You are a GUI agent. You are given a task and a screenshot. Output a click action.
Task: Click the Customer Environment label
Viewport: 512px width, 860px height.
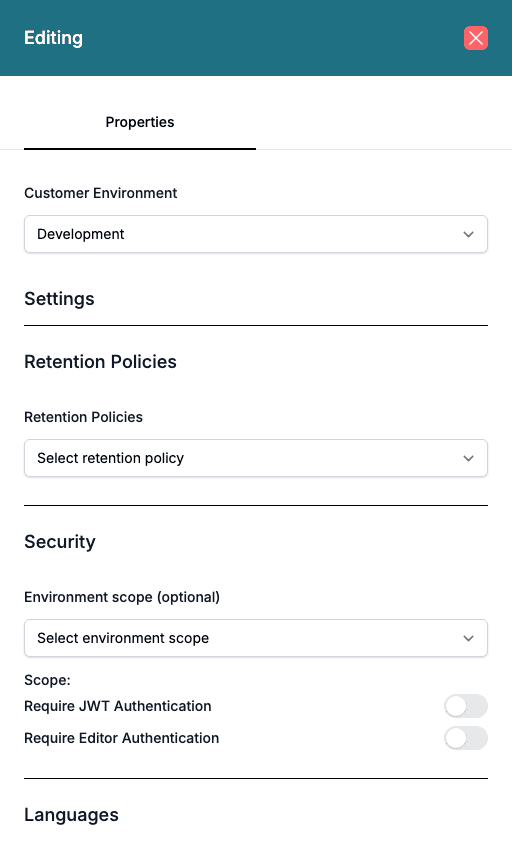coord(100,193)
